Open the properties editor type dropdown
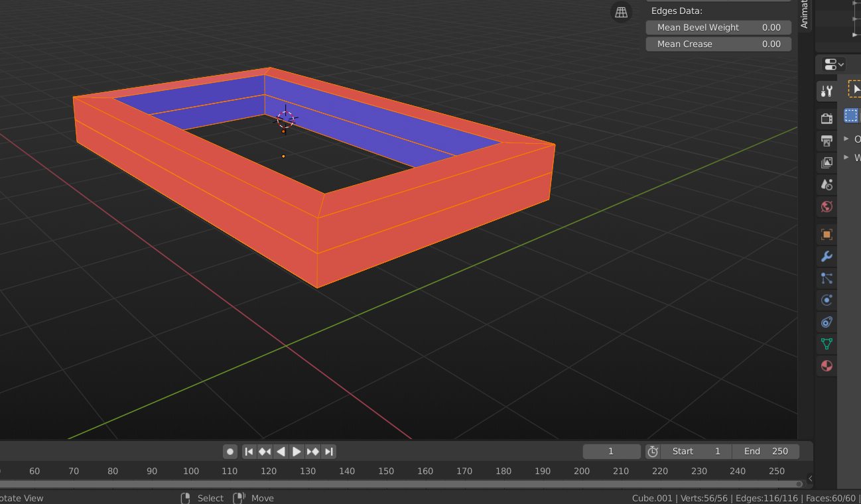 [x=834, y=64]
